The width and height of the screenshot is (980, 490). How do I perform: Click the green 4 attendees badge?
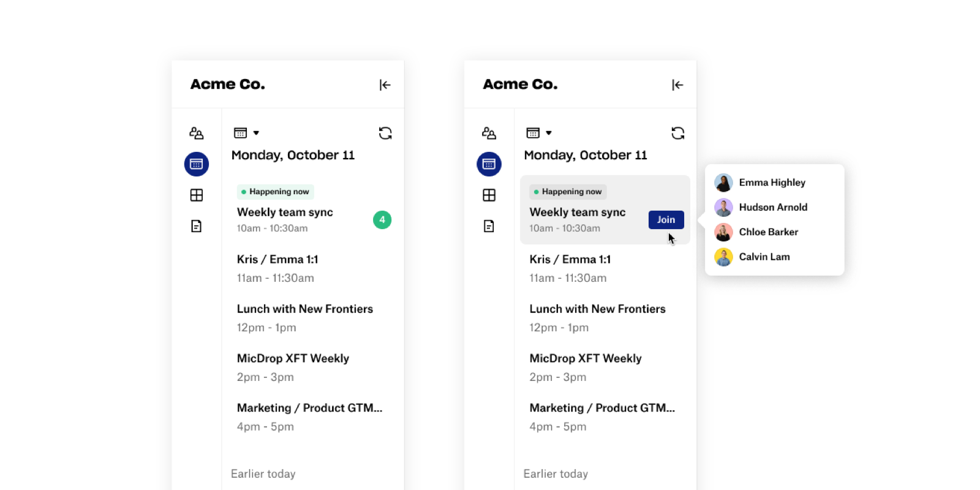[x=382, y=220]
